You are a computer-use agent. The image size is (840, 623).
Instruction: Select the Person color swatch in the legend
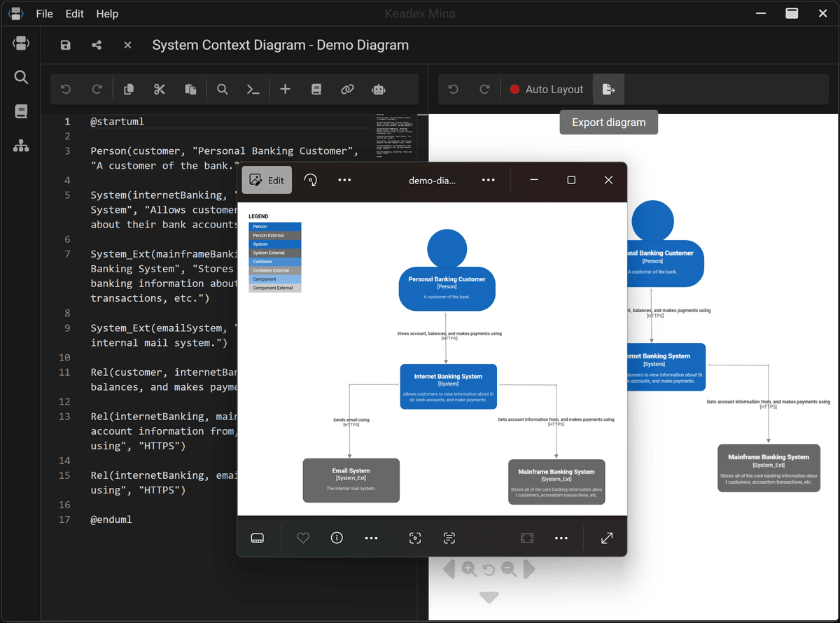coord(274,226)
